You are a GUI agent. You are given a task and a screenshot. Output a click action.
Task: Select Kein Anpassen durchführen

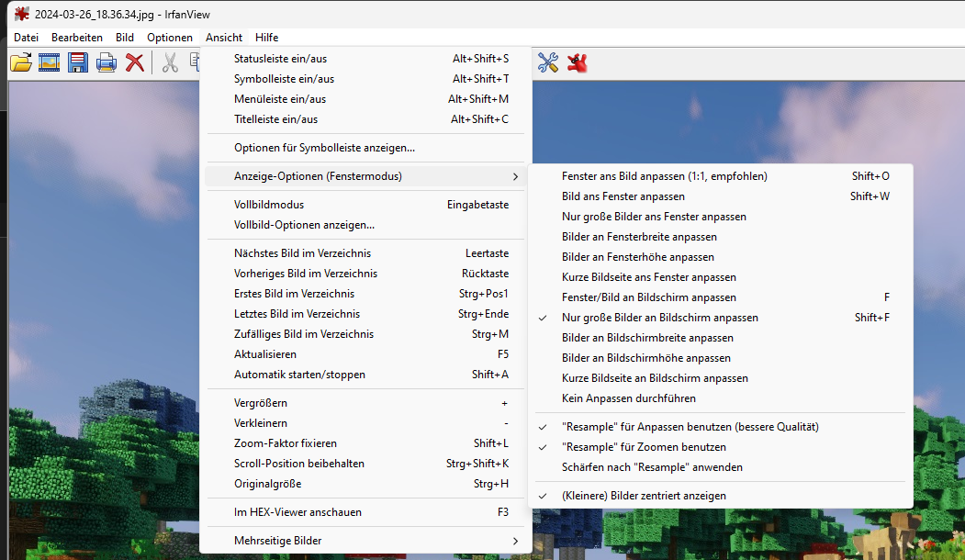720,398
